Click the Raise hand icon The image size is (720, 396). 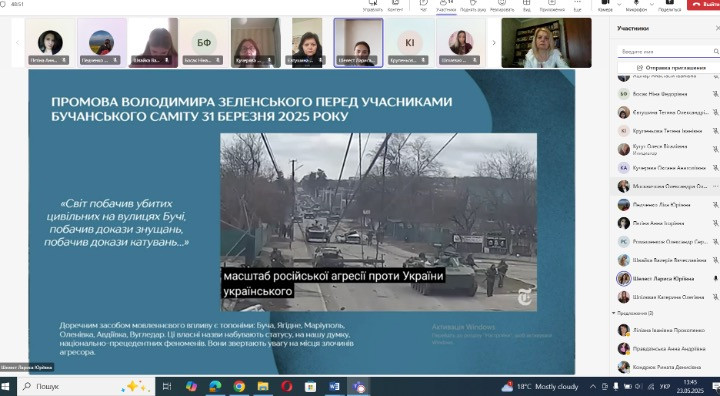473,5
